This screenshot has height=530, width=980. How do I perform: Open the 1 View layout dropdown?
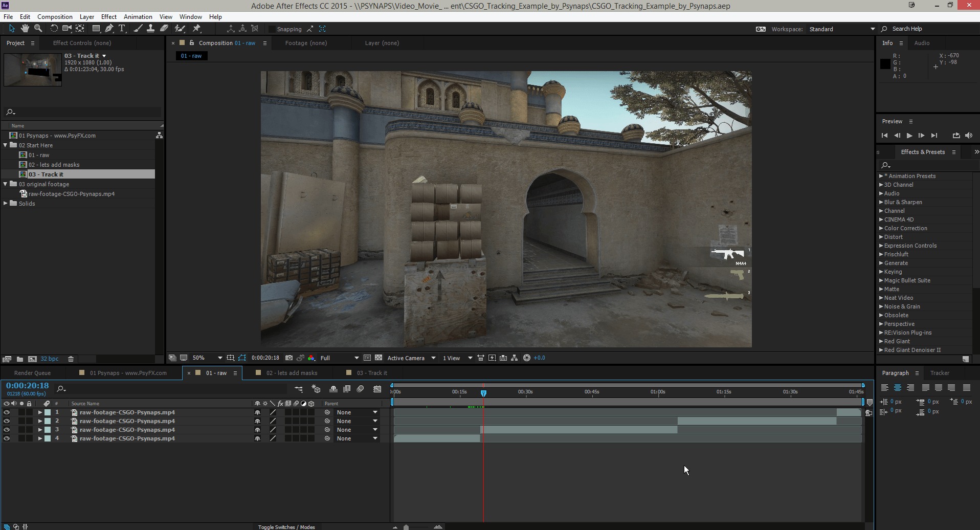[x=457, y=358]
